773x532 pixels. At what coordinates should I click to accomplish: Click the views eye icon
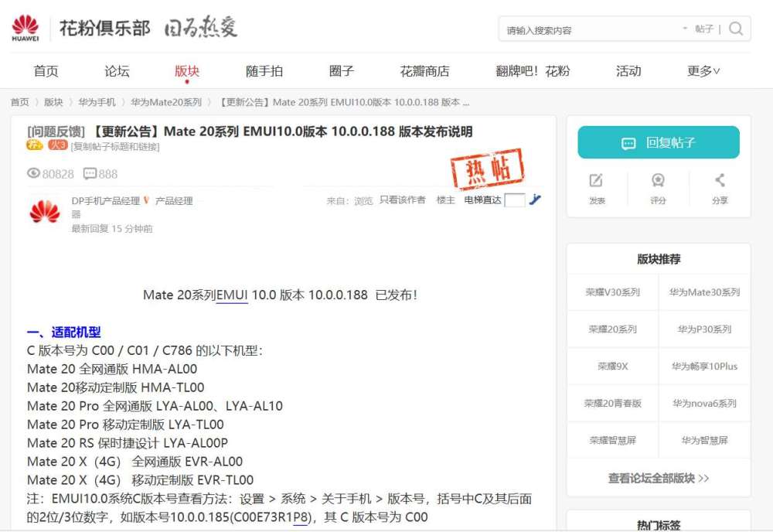(x=33, y=173)
